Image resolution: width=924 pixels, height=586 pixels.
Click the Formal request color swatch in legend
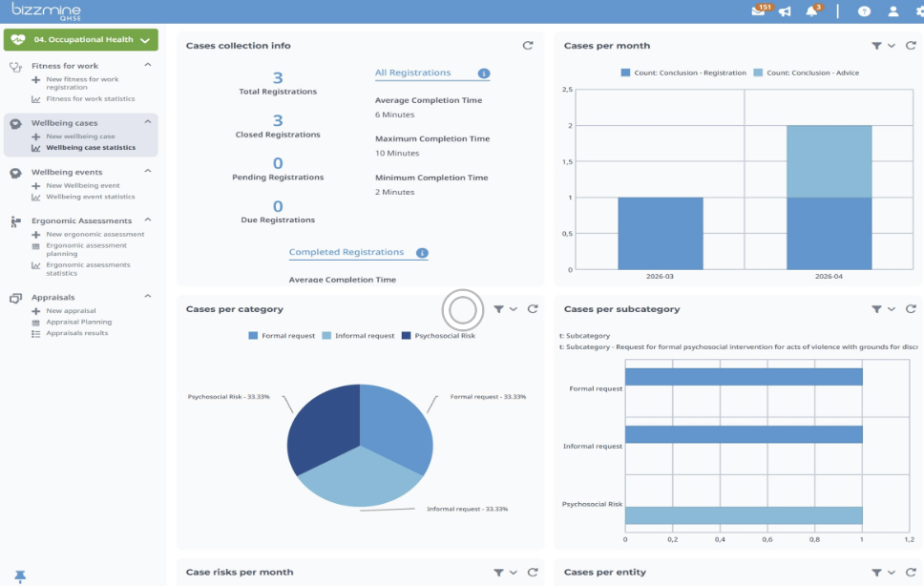[x=253, y=336]
